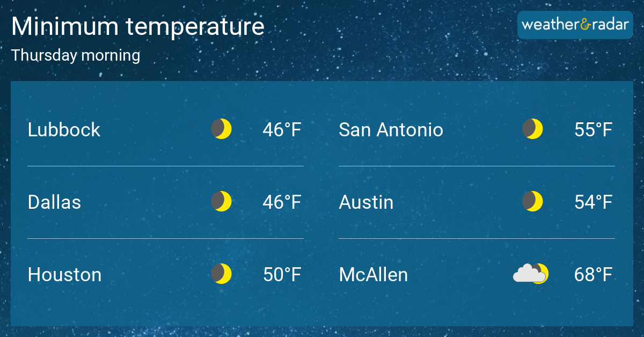Click the moon icon in the Dallas row
The height and width of the screenshot is (337, 644).
[221, 202]
